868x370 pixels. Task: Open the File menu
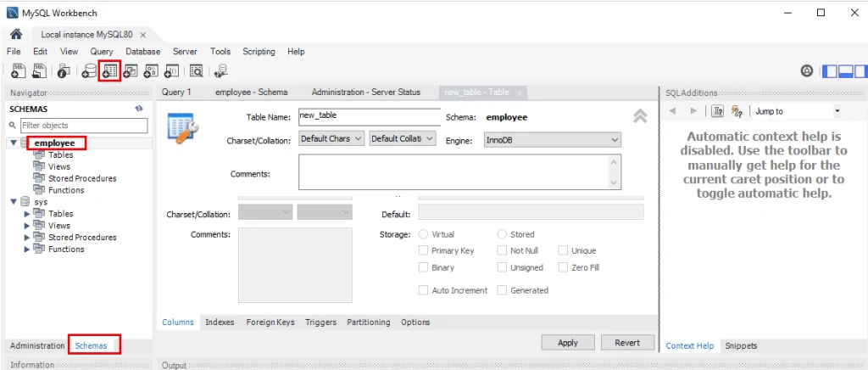tap(14, 52)
